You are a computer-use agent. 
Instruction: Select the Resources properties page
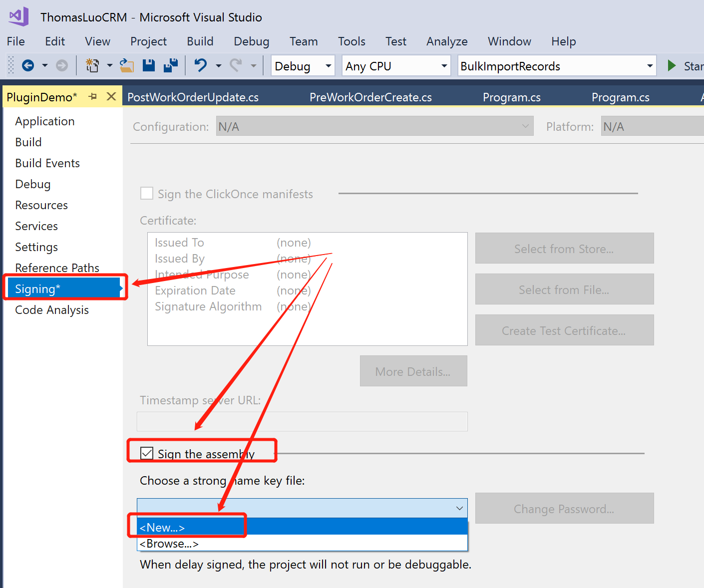tap(41, 205)
